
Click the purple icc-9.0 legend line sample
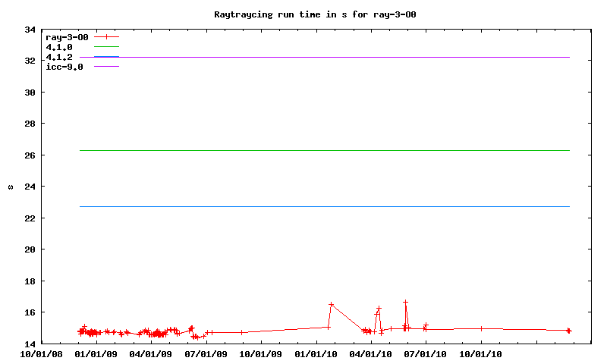107,67
